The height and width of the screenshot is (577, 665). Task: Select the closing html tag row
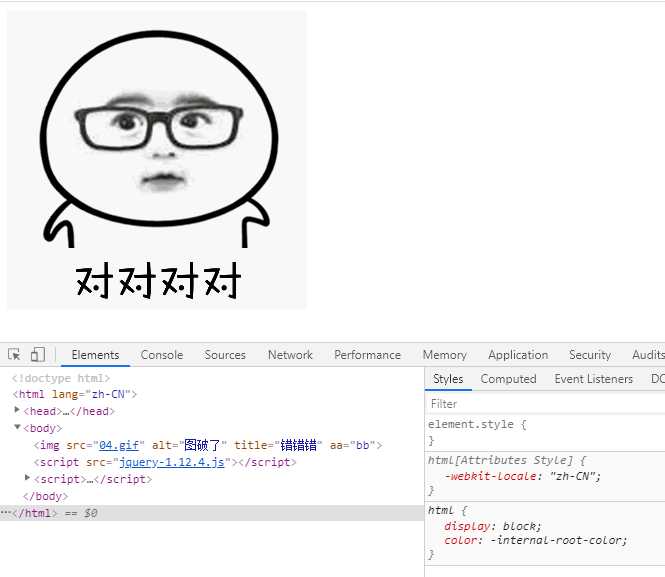point(212,513)
